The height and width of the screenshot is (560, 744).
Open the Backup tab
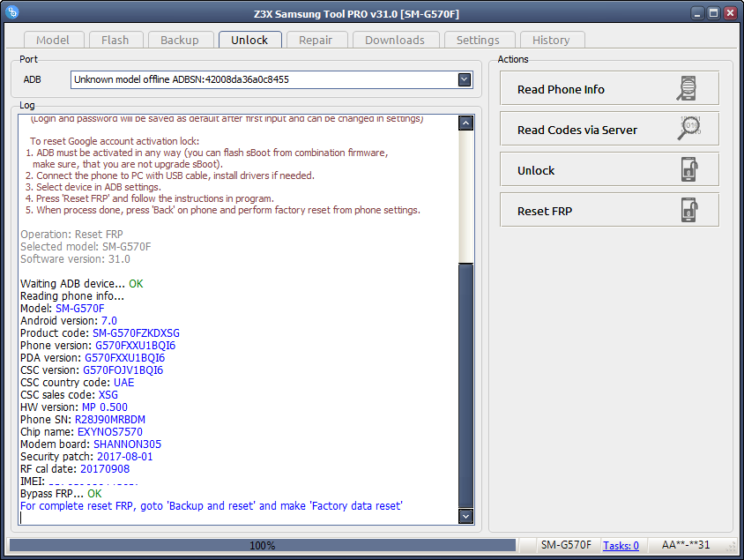tap(179, 40)
